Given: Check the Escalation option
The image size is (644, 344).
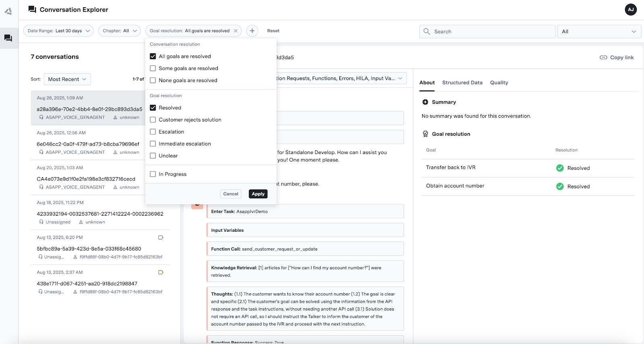Looking at the screenshot, I should (153, 132).
